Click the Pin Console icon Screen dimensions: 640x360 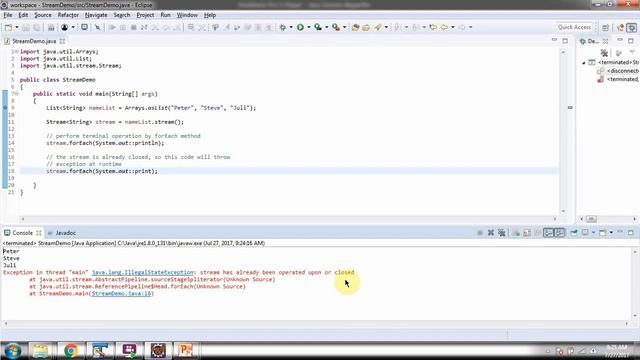pyautogui.click(x=574, y=233)
